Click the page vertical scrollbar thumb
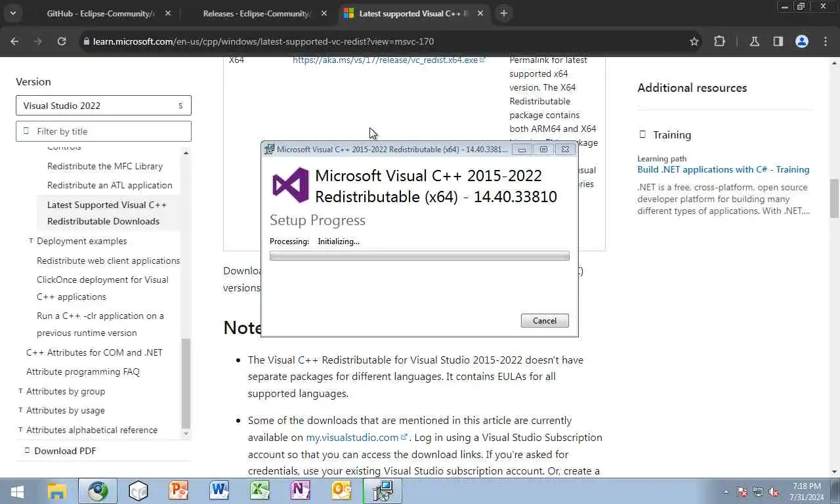 pyautogui.click(x=835, y=198)
